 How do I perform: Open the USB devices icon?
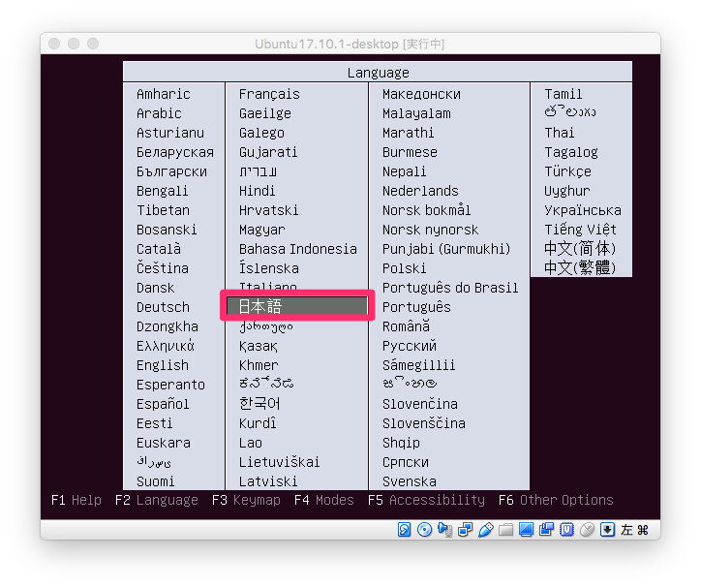pyautogui.click(x=485, y=530)
